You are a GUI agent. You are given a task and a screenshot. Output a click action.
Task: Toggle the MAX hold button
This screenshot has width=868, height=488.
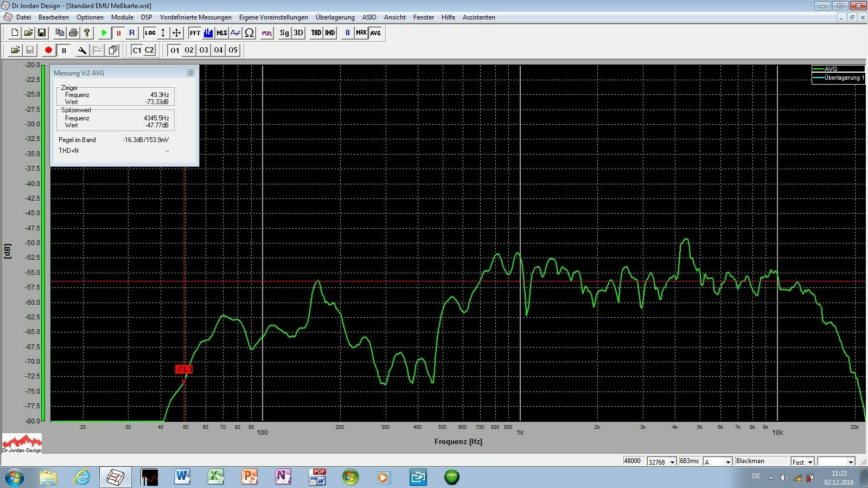click(x=361, y=33)
